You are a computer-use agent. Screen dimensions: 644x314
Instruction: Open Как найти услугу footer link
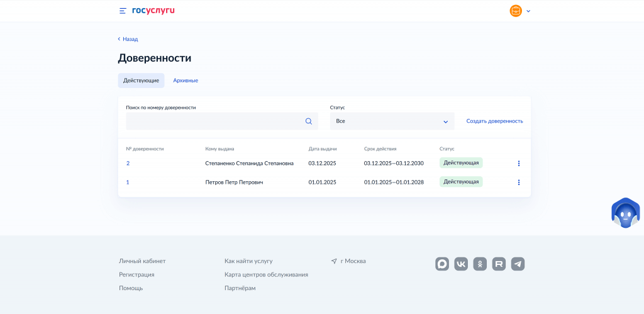pyautogui.click(x=248, y=261)
